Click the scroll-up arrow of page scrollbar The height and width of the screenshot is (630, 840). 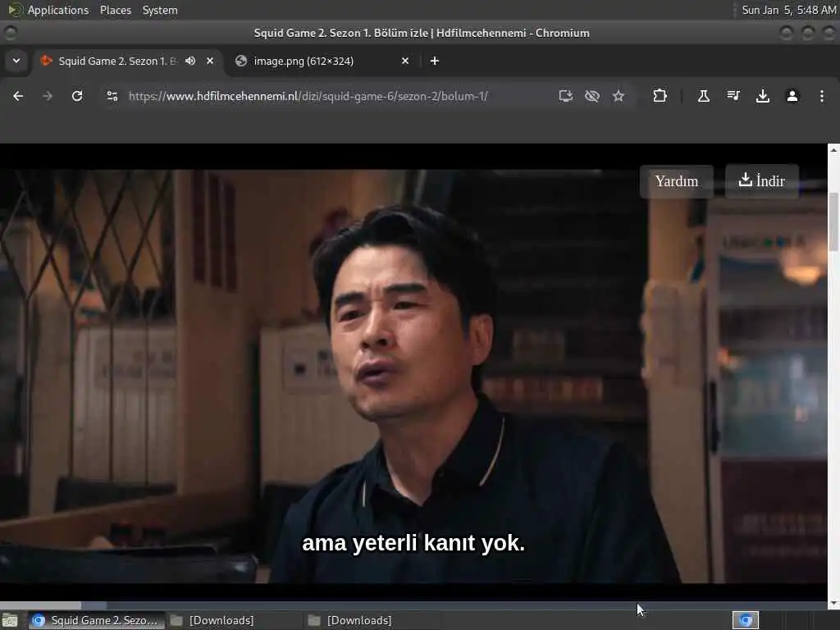tap(833, 149)
